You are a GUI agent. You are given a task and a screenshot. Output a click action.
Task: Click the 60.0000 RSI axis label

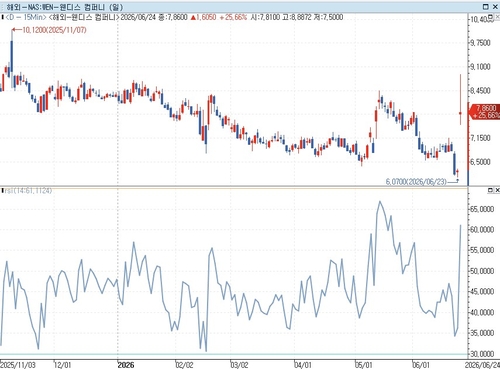click(482, 230)
